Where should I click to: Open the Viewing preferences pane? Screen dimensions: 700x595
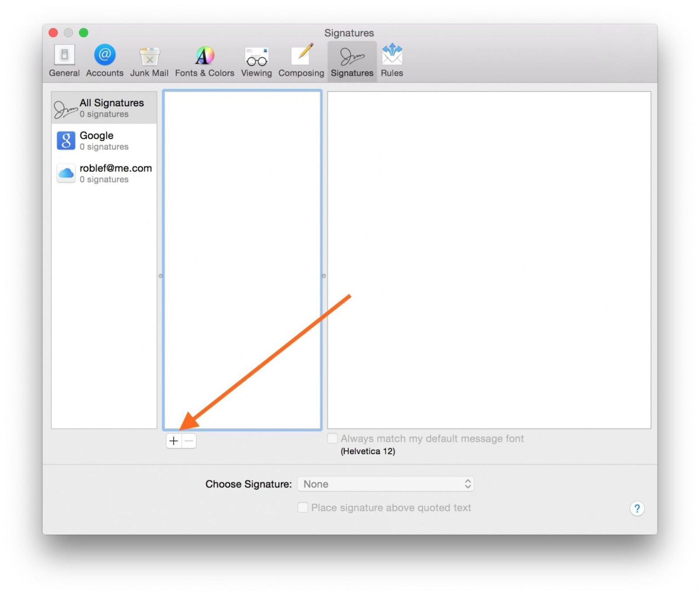click(x=256, y=61)
